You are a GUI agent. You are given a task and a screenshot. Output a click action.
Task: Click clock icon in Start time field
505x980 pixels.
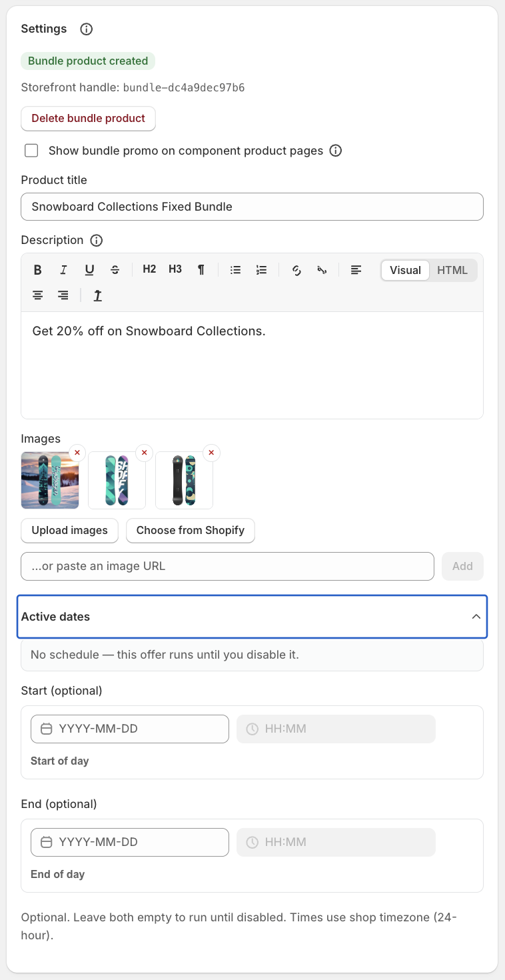point(252,729)
